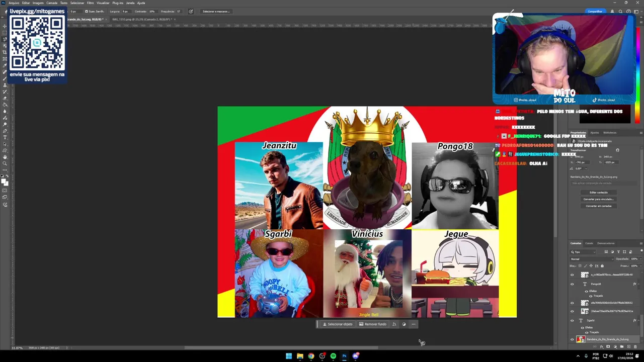This screenshot has width=644, height=362.
Task: Select the Crop tool
Action: tap(5, 52)
